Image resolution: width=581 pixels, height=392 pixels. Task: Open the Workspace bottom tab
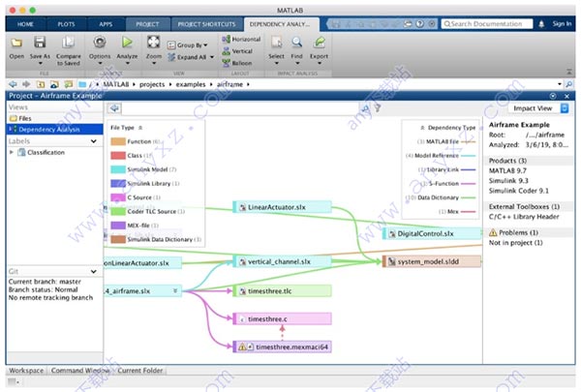[26, 371]
